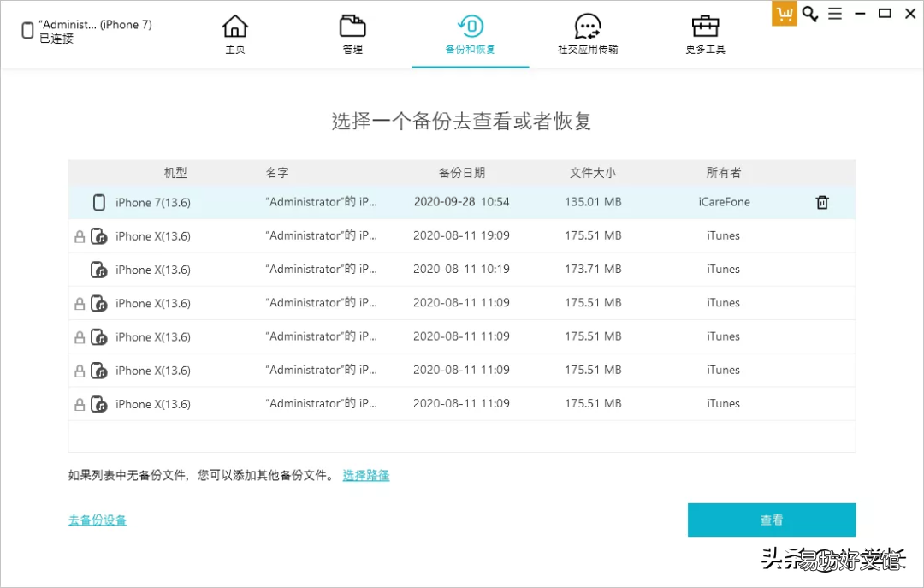
Task: Click the 已连接 connection status text
Action: [x=56, y=39]
